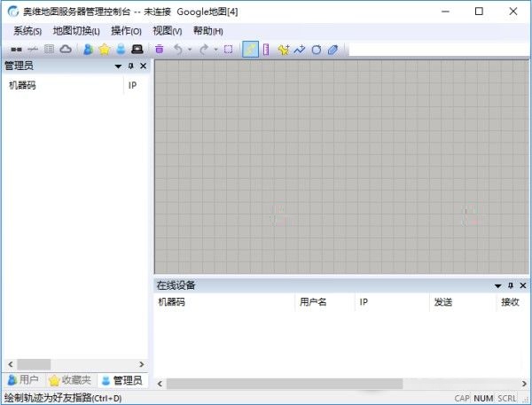Click left arrow of 管理员 panel scrollbar
This screenshot has width=532, height=405.
point(11,364)
